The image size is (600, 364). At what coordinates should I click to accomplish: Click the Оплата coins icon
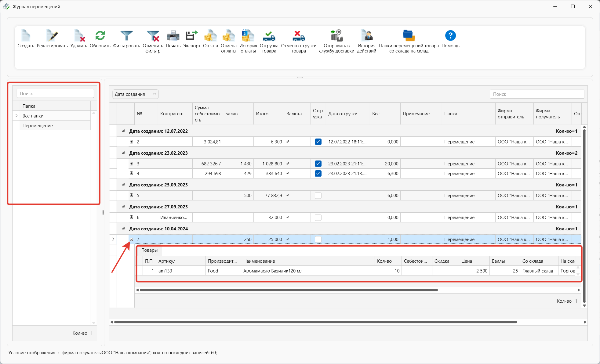click(x=210, y=36)
